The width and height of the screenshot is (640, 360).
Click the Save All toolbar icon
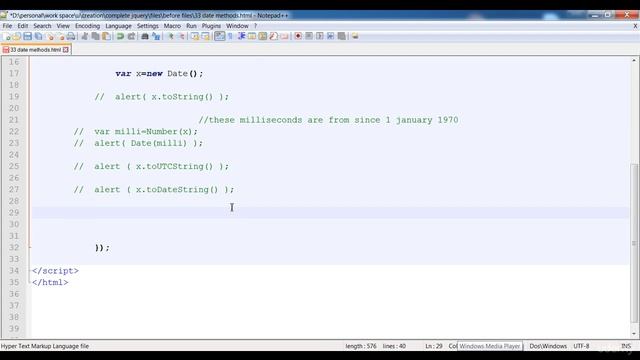[38, 36]
